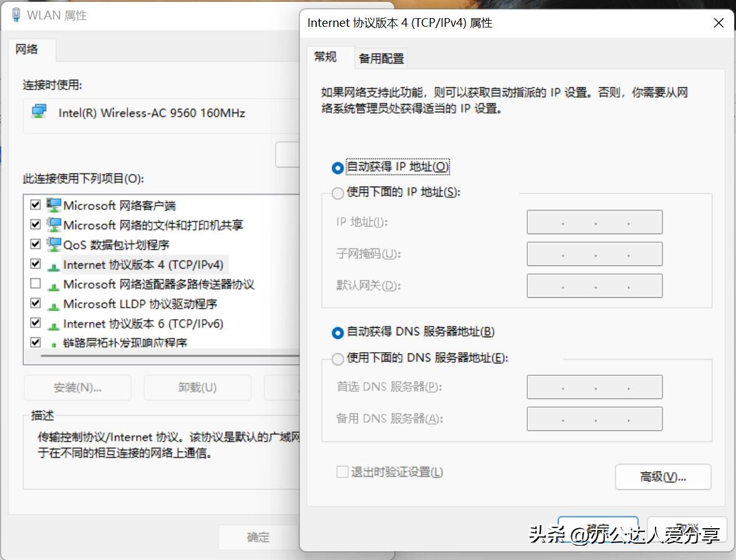Screen dimensions: 736x560
Task: Enable Microsoft 网络适配器多路传送器协议
Action: (36, 284)
